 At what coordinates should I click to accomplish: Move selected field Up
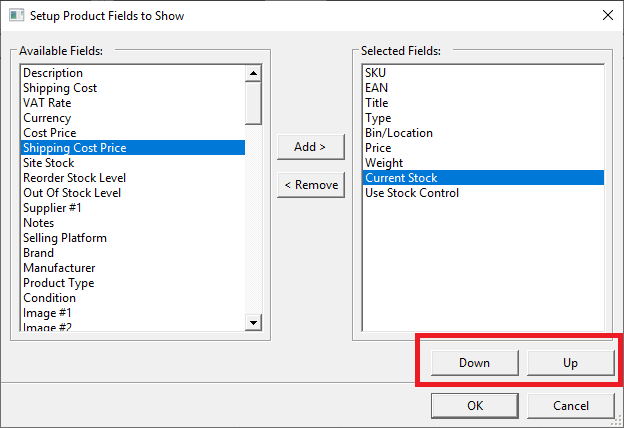(570, 363)
